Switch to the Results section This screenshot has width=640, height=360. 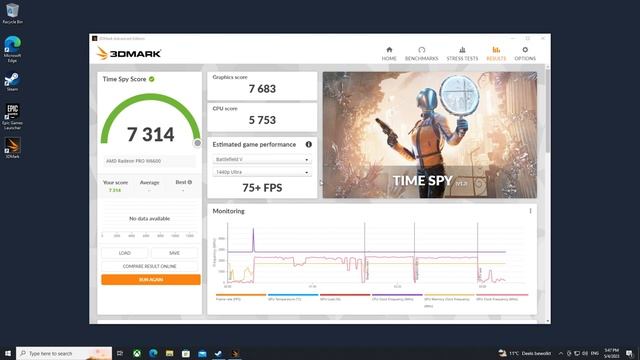pyautogui.click(x=496, y=53)
